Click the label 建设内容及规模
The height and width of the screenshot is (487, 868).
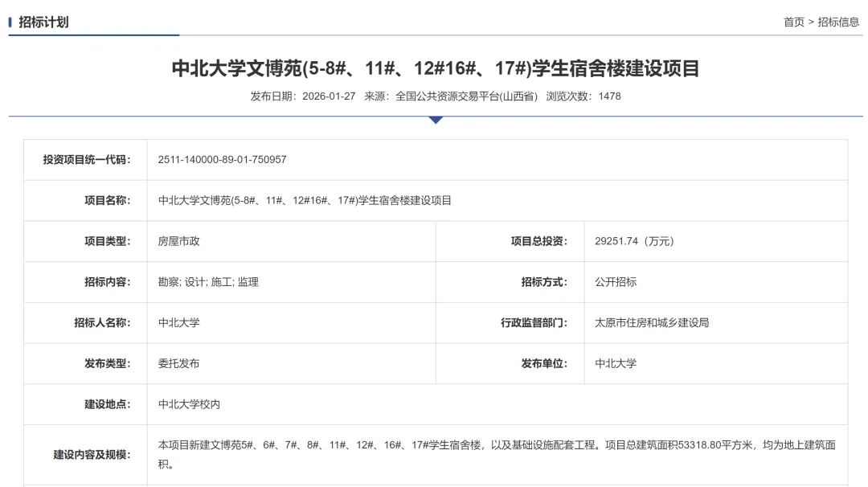pos(92,455)
